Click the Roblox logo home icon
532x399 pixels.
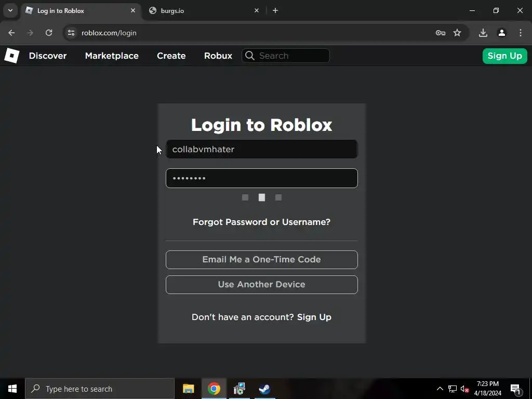tap(11, 56)
